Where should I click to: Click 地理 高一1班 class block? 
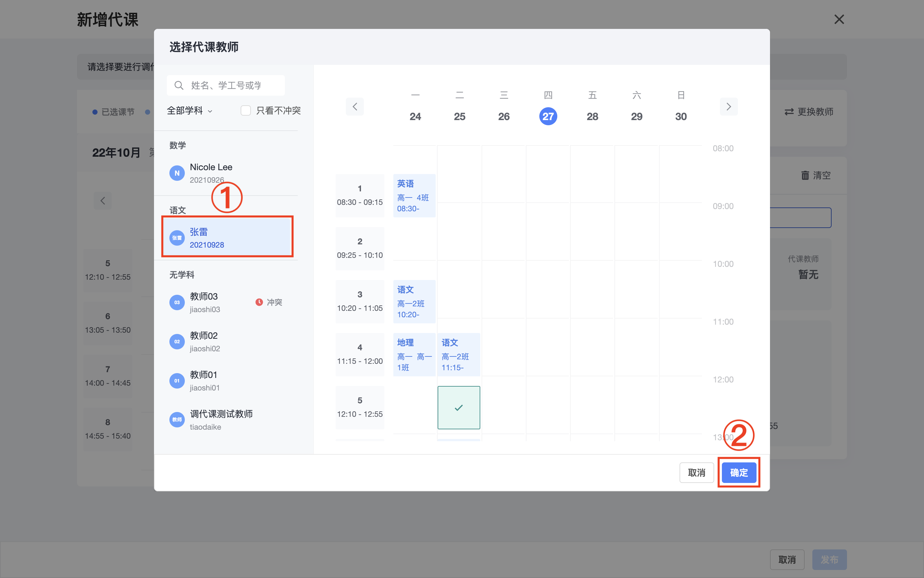pyautogui.click(x=414, y=355)
